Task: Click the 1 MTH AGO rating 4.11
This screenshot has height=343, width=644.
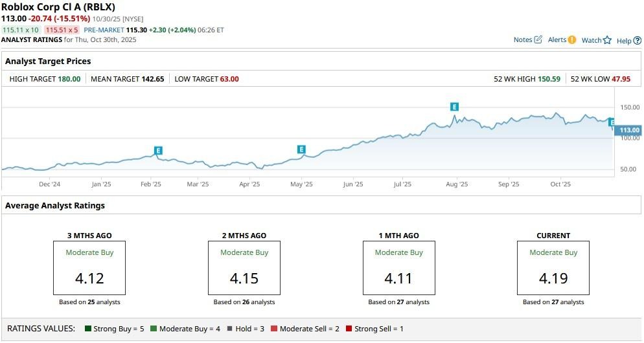Action: [398, 279]
